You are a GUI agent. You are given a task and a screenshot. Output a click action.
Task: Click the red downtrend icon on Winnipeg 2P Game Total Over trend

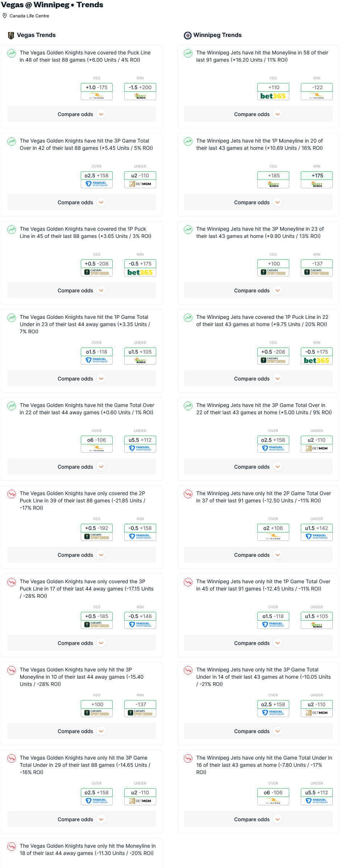click(188, 494)
